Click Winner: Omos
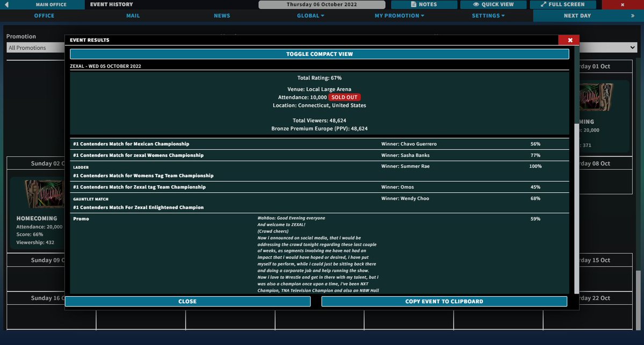Image resolution: width=644 pixels, height=345 pixels. point(397,187)
